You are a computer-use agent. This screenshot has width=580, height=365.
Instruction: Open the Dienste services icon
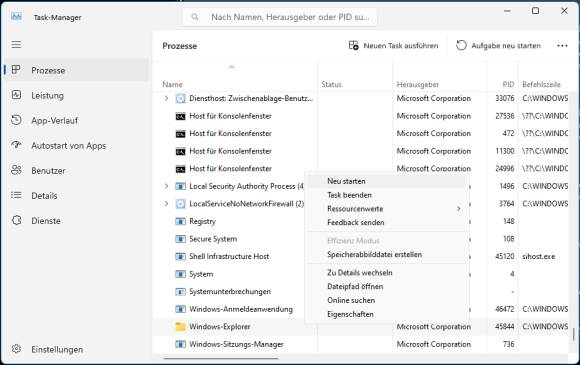point(16,220)
